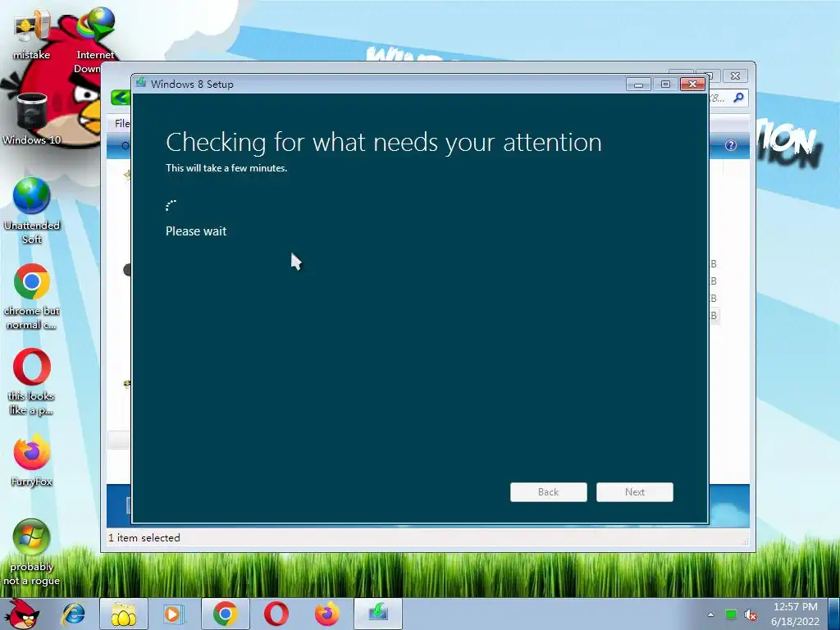The width and height of the screenshot is (840, 630).
Task: Close the Windows 8 Setup window
Action: (692, 84)
